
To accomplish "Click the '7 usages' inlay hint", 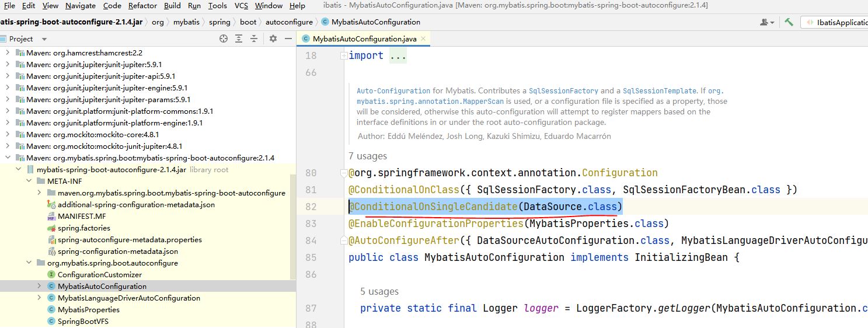I will pyautogui.click(x=368, y=156).
